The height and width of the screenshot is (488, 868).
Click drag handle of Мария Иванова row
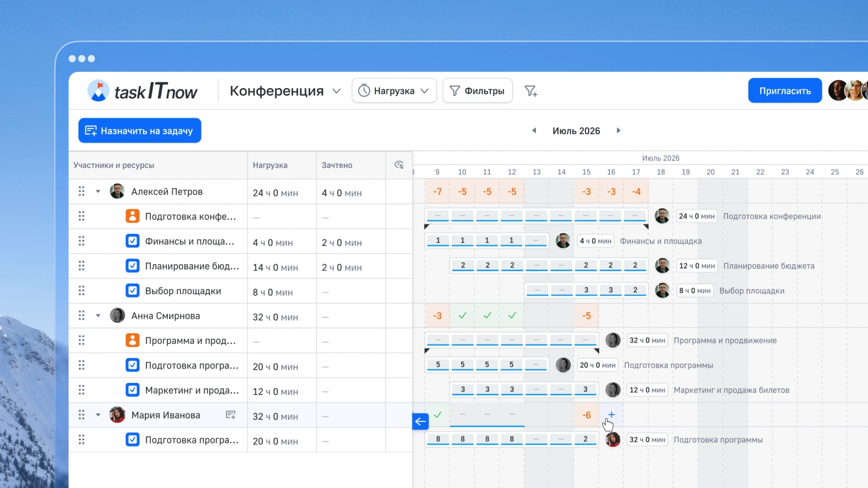click(x=81, y=415)
